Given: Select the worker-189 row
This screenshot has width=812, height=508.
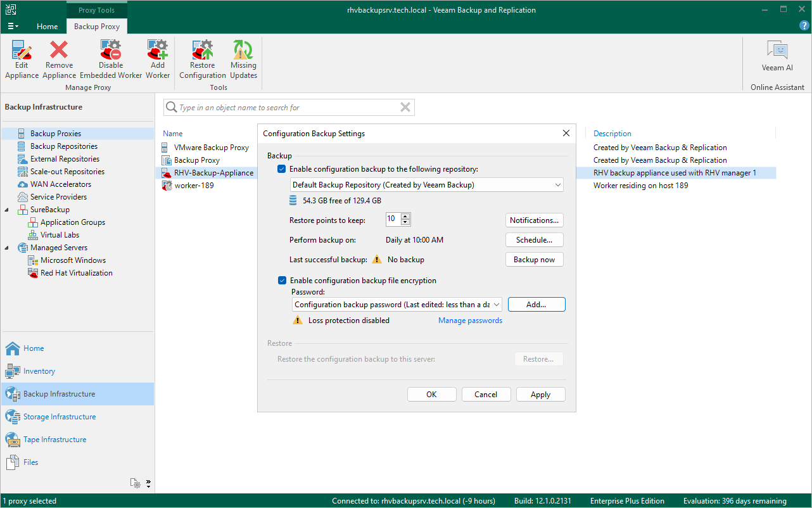Looking at the screenshot, I should 195,186.
